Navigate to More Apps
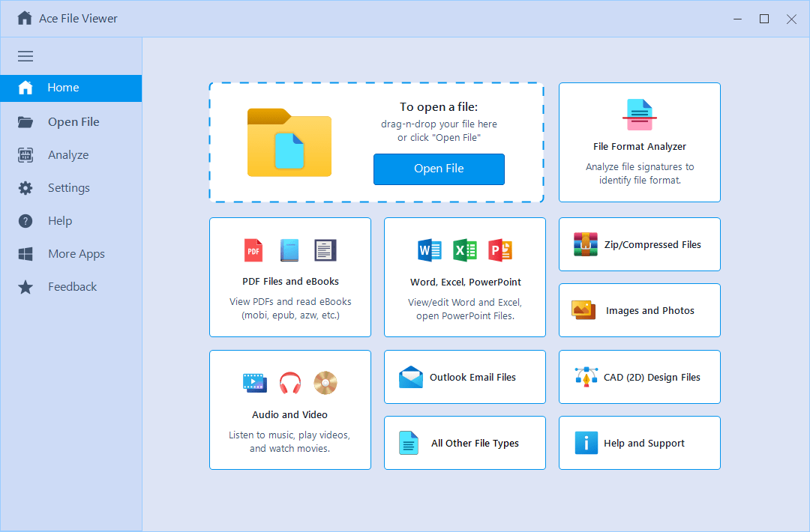The width and height of the screenshot is (810, 532). (x=75, y=253)
